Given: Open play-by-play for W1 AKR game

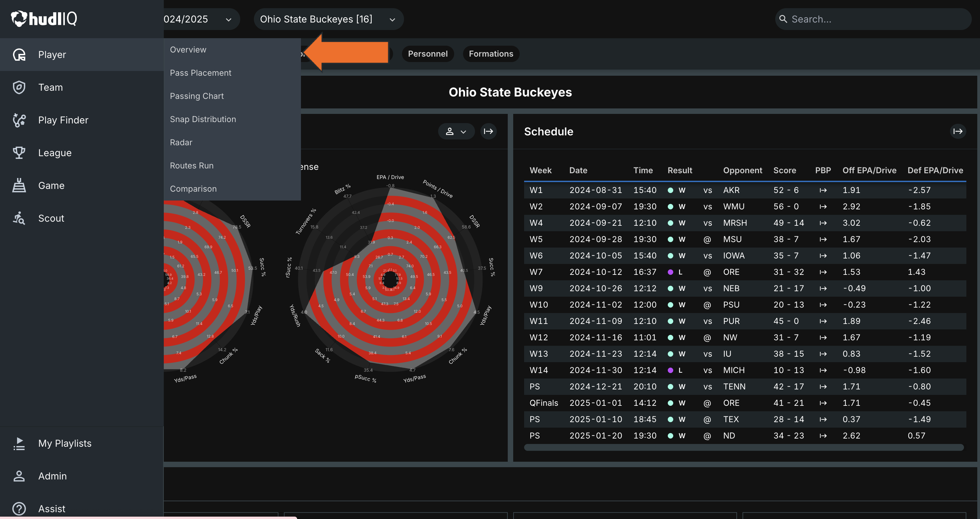Looking at the screenshot, I should tap(823, 190).
